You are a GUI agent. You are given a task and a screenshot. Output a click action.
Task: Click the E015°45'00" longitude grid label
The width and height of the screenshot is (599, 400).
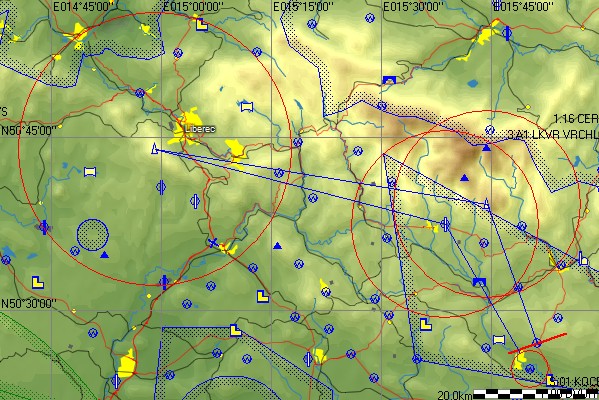(x=523, y=6)
